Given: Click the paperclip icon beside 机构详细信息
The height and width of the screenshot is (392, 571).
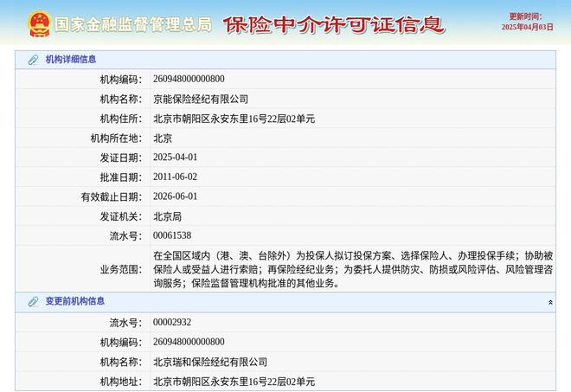Looking at the screenshot, I should (x=33, y=60).
